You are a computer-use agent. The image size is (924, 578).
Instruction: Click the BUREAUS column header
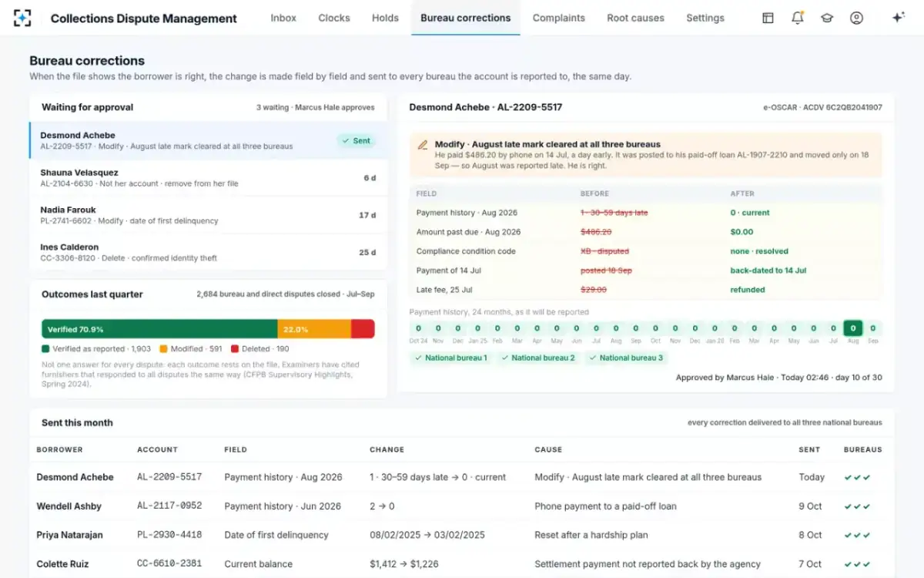pyautogui.click(x=863, y=449)
